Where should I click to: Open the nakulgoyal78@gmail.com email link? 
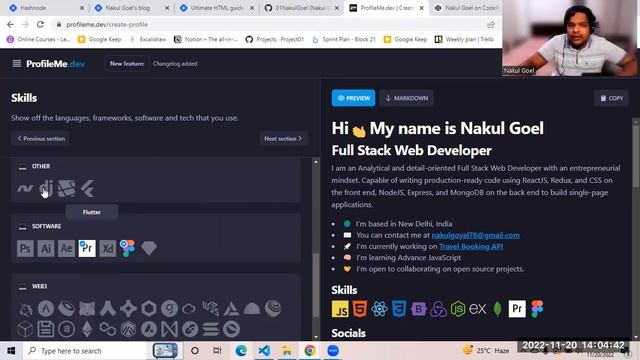(476, 235)
